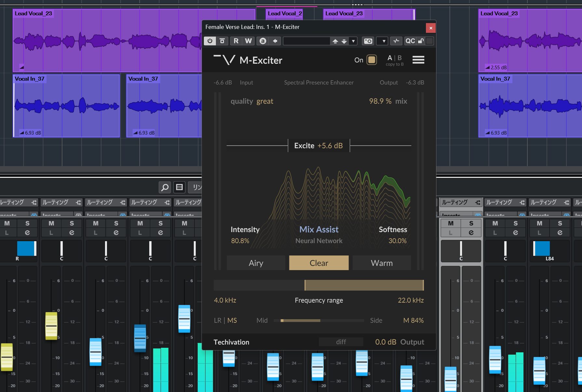
Task: Toggle the M-Exciter plugin power button
Action: tap(210, 41)
